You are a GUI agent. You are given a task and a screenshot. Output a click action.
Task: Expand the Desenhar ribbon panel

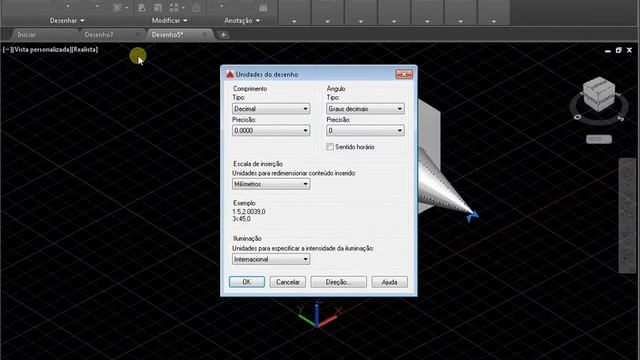click(67, 20)
